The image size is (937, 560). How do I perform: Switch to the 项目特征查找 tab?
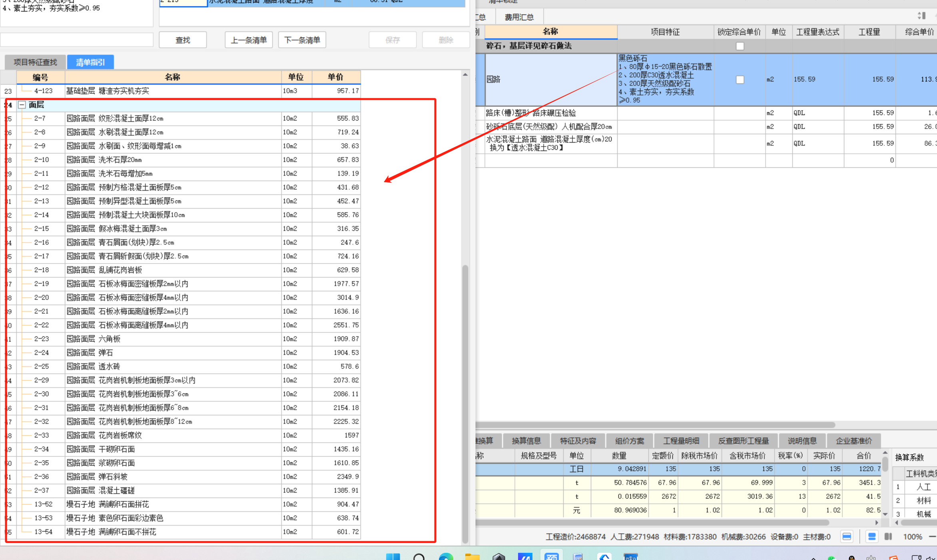(x=35, y=62)
